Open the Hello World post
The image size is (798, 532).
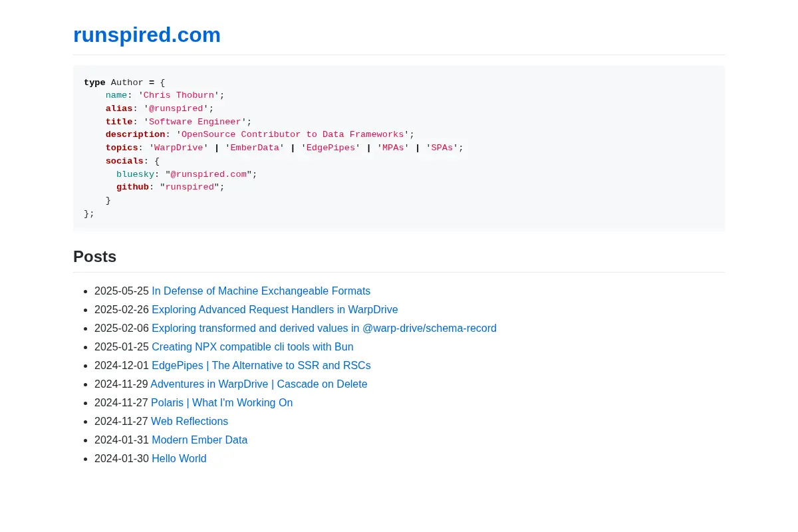179,459
